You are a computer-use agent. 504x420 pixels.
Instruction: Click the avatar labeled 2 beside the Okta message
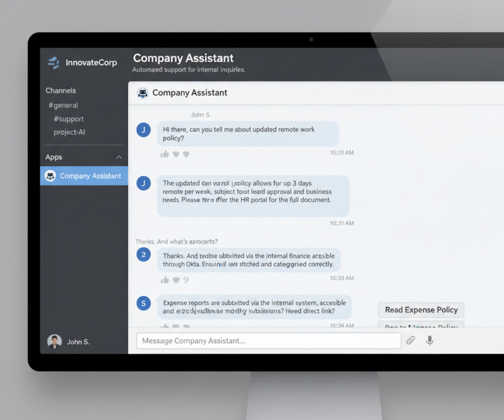(x=143, y=255)
